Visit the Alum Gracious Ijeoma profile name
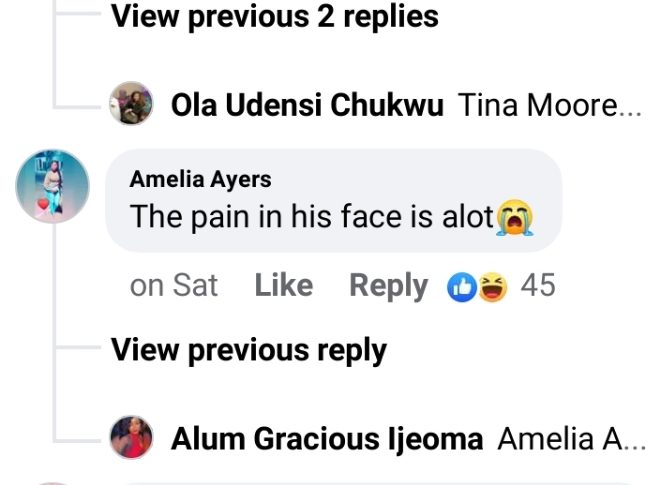The width and height of the screenshot is (669, 485). (x=327, y=439)
